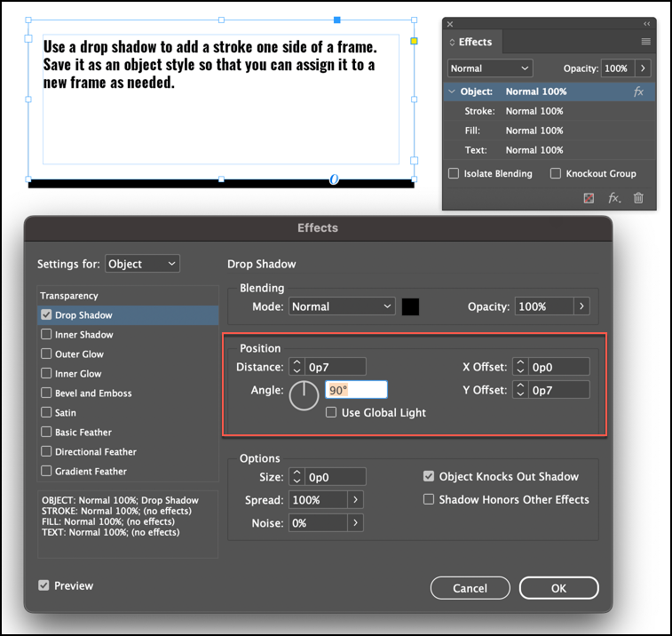672x636 pixels.
Task: Select the Object row in Effects panel
Action: pyautogui.click(x=549, y=91)
